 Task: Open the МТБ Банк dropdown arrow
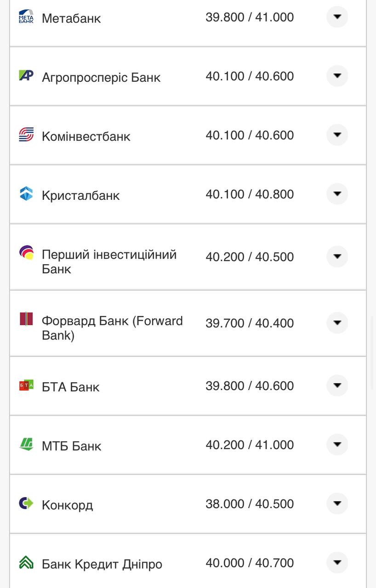point(337,445)
